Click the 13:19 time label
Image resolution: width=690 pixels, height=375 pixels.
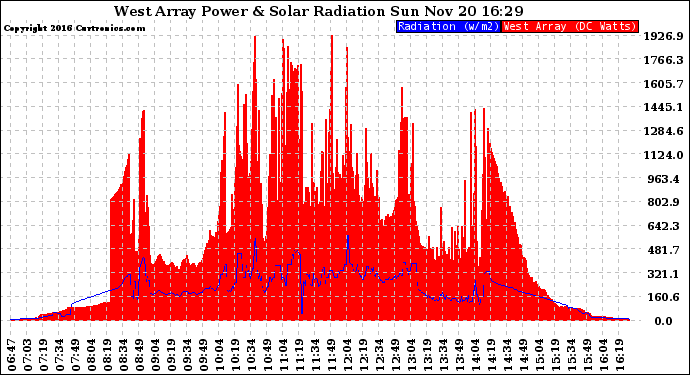(x=427, y=355)
